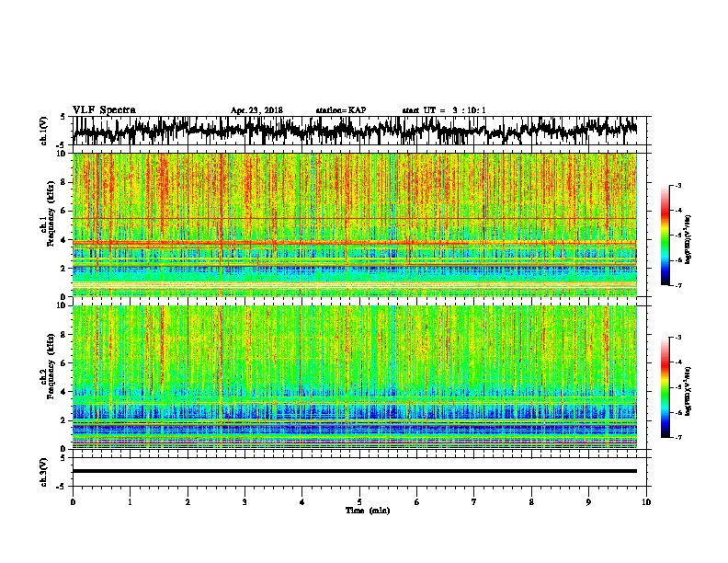Image resolution: width=728 pixels, height=563 pixels.
Task: Click the ch.1 spectrogram color bar
Action: click(665, 236)
